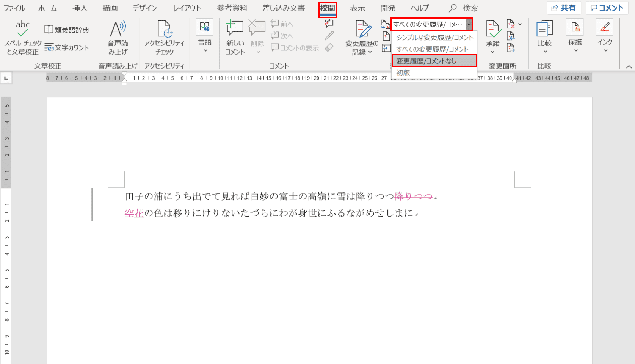635x364 pixels.
Task: Switch to the デザイン tab
Action: click(x=145, y=8)
